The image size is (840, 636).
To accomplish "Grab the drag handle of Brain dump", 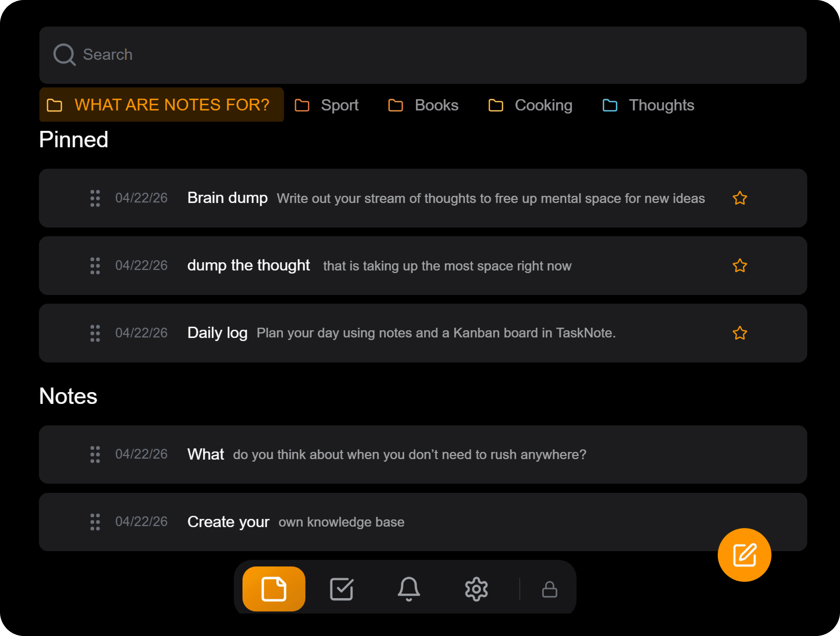I will click(95, 198).
